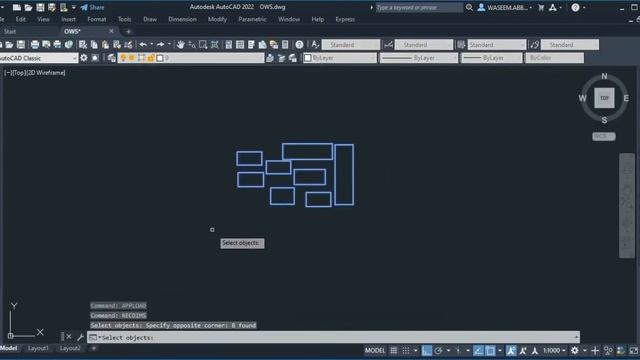The width and height of the screenshot is (640, 360).
Task: Click the Text Style icon
Action: [x=315, y=45]
